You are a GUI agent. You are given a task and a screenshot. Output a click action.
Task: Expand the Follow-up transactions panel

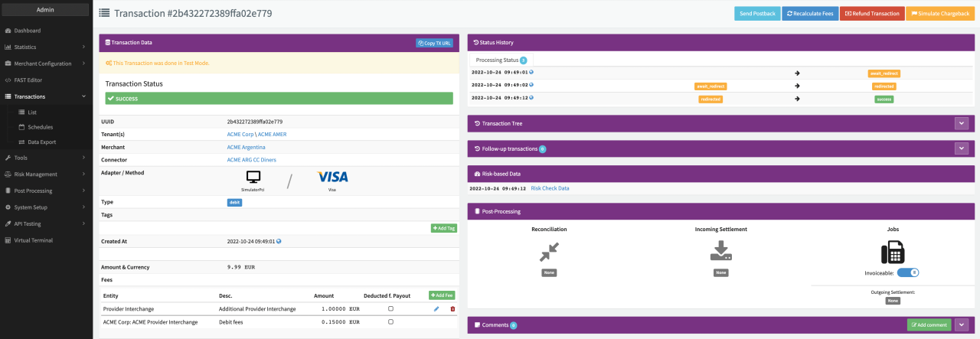(962, 148)
